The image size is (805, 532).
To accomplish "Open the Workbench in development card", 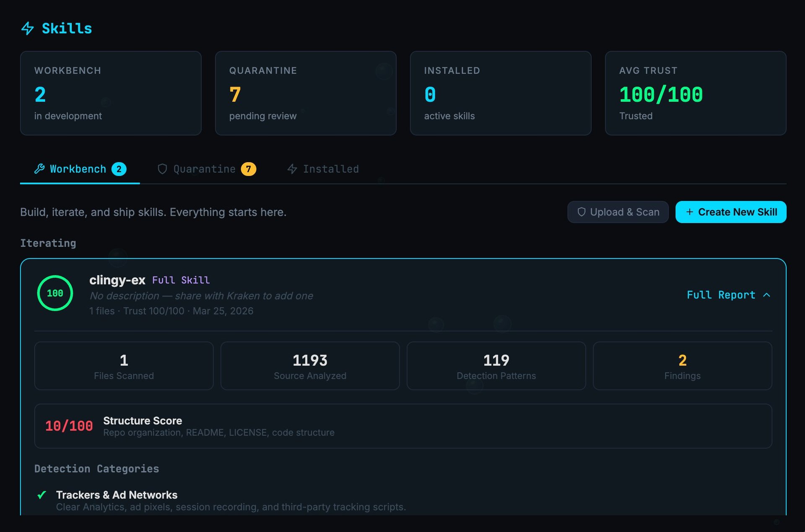I will click(x=111, y=93).
